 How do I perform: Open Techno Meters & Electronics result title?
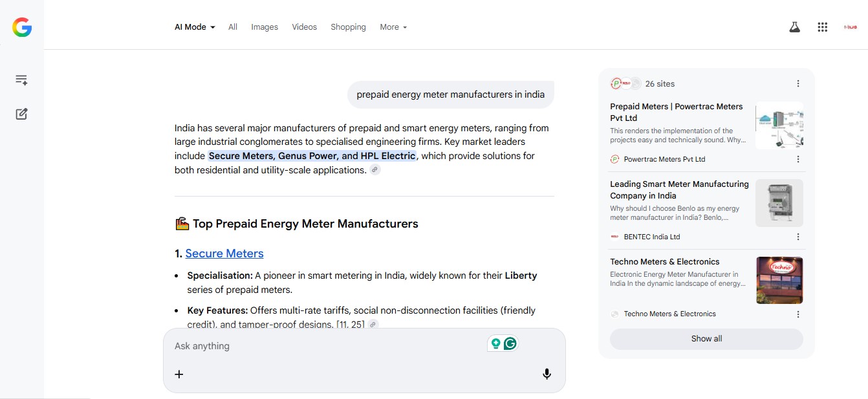coord(665,262)
